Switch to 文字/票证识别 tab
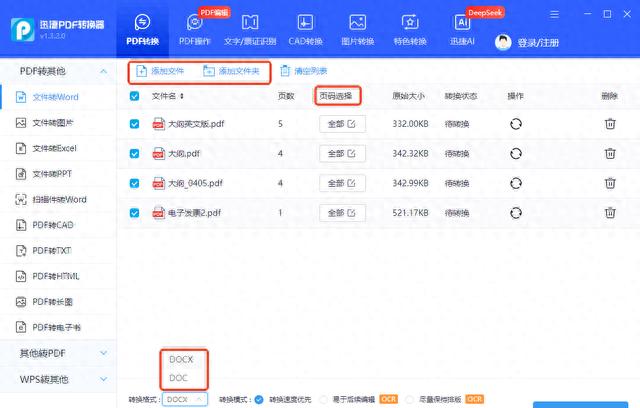This screenshot has width=640, height=408. [x=250, y=30]
